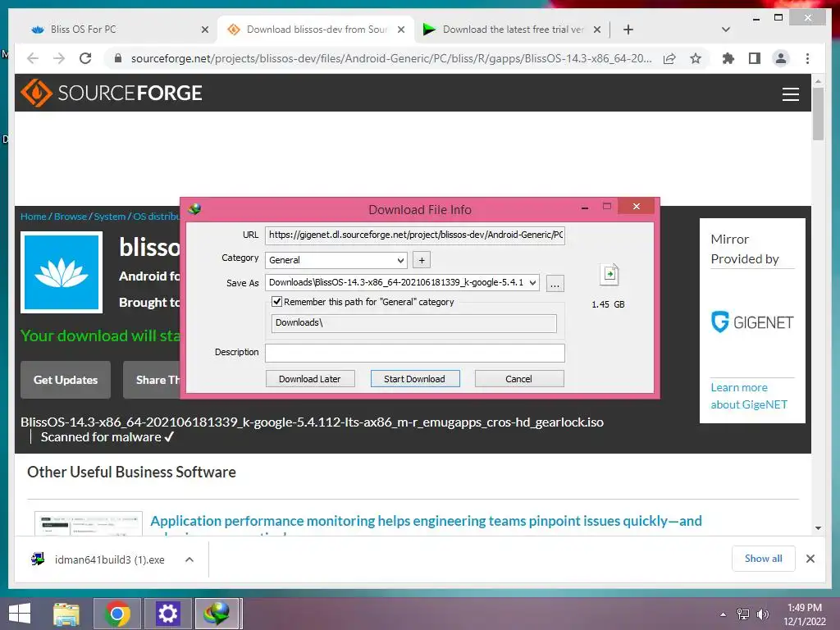Open the Windows Start menu
This screenshot has height=630, width=840.
click(20, 614)
